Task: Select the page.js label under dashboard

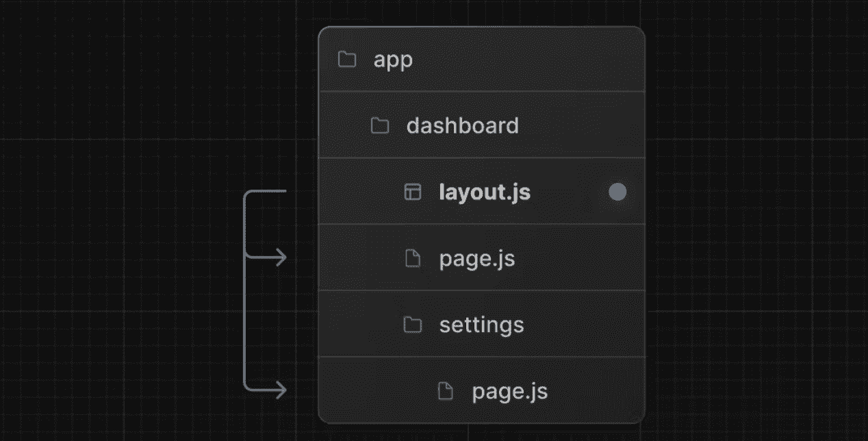Action: (x=476, y=259)
